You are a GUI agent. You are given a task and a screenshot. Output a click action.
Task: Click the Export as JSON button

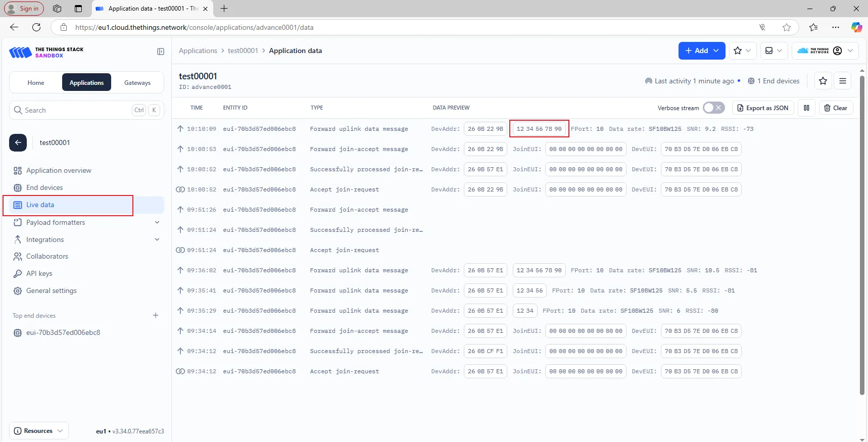point(763,108)
